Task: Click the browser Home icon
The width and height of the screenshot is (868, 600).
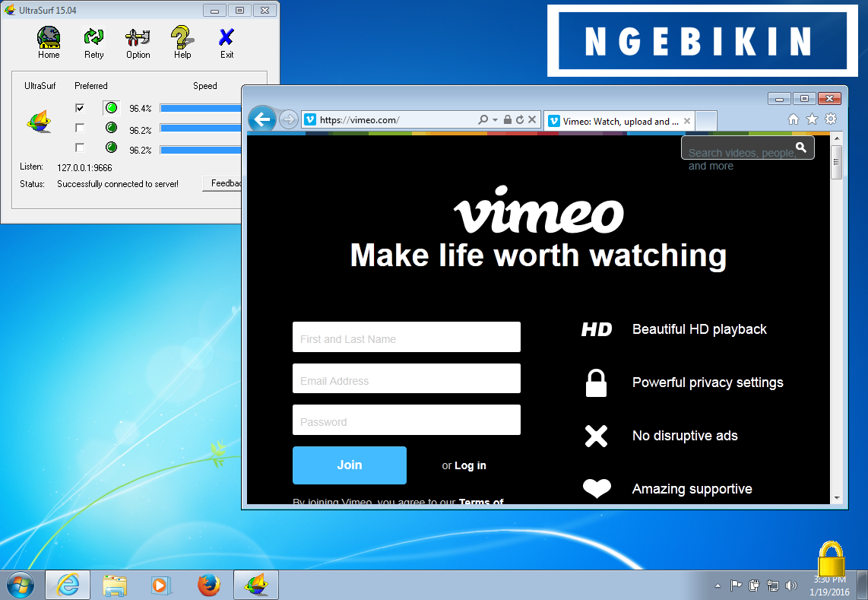Action: pyautogui.click(x=794, y=119)
